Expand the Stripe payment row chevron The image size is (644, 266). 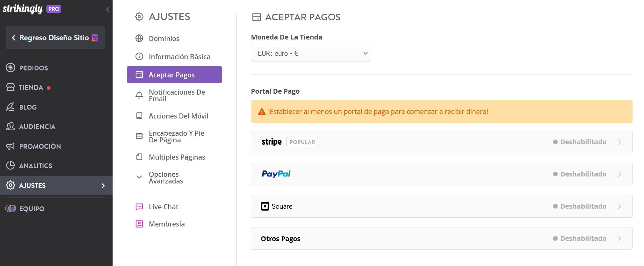(619, 142)
